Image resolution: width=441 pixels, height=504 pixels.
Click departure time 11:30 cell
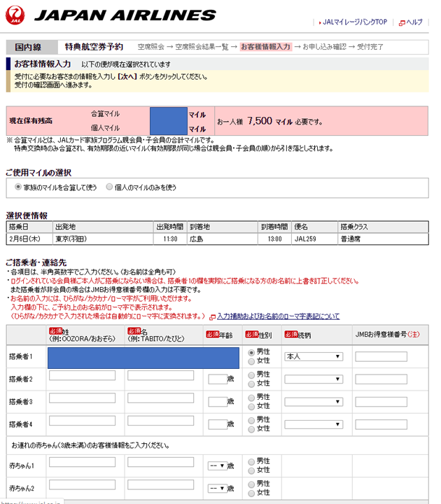coord(170,239)
